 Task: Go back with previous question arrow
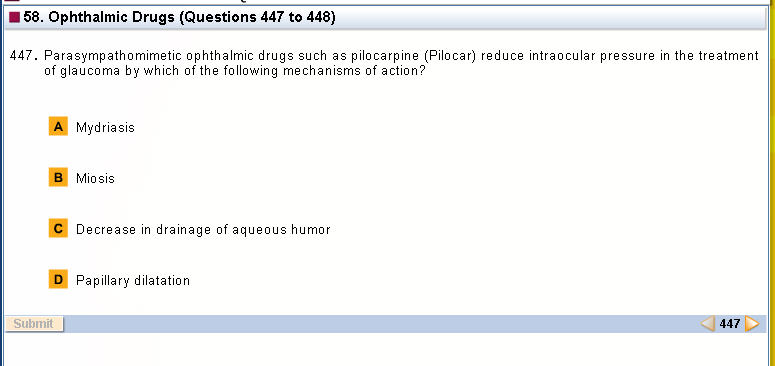708,324
